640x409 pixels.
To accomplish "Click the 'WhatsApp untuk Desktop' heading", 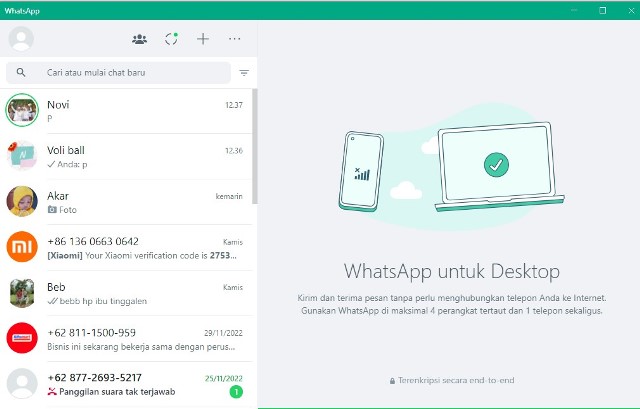I will tap(451, 272).
